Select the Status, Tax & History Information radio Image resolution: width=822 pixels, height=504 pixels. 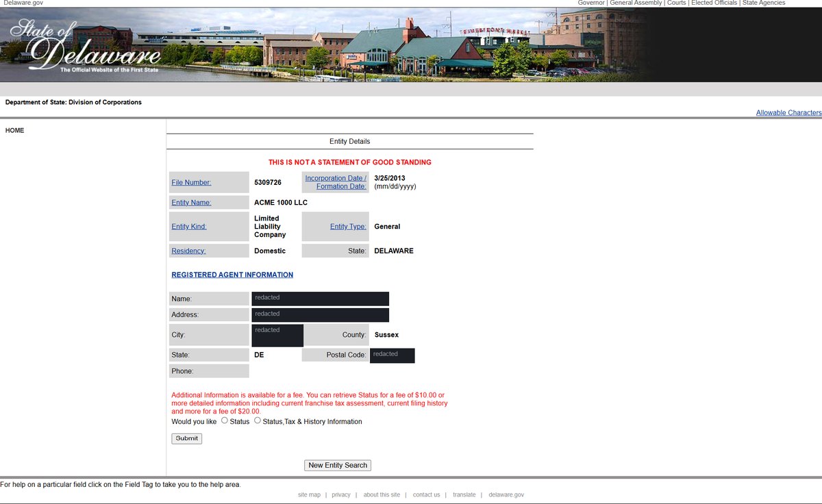258,420
